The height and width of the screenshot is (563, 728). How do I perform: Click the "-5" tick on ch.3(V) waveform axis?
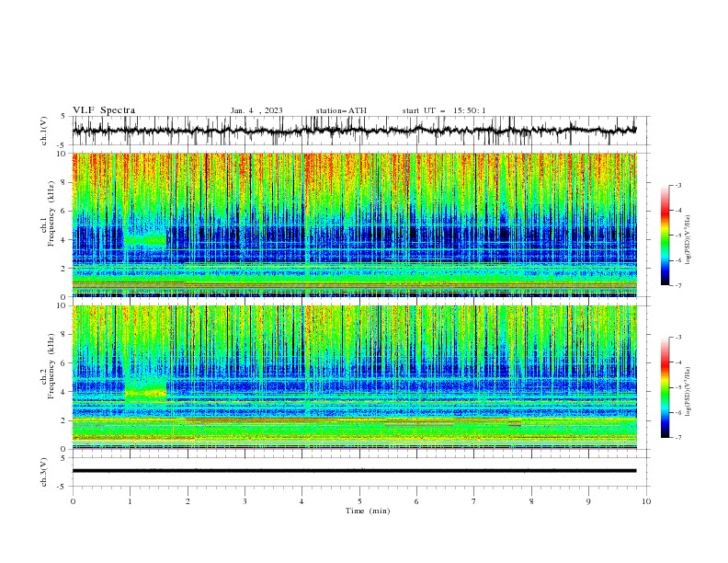[x=62, y=487]
